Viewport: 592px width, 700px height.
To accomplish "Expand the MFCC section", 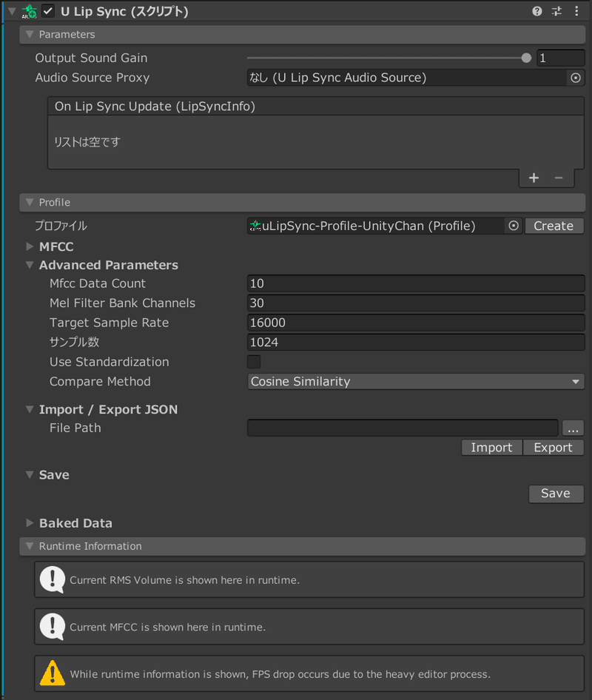I will point(30,246).
